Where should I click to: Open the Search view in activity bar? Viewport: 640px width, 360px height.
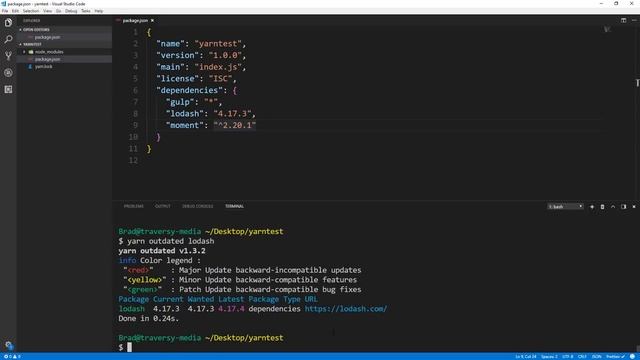pos(8,40)
